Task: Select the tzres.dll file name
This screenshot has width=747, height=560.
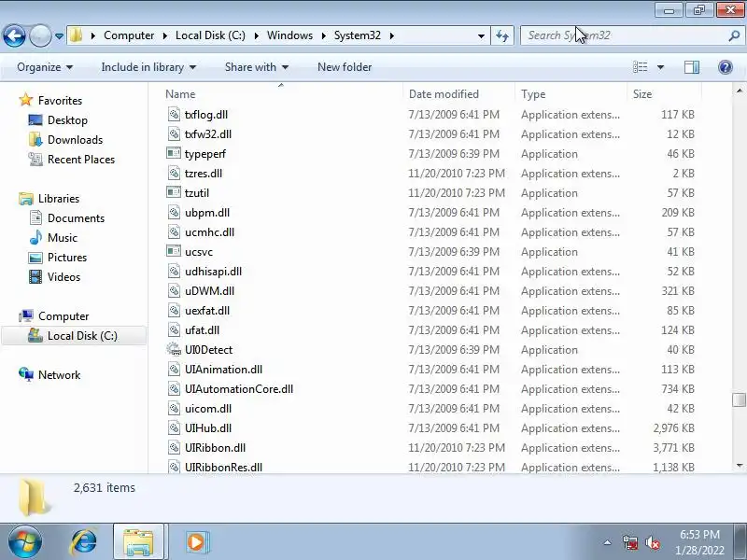Action: 204,174
